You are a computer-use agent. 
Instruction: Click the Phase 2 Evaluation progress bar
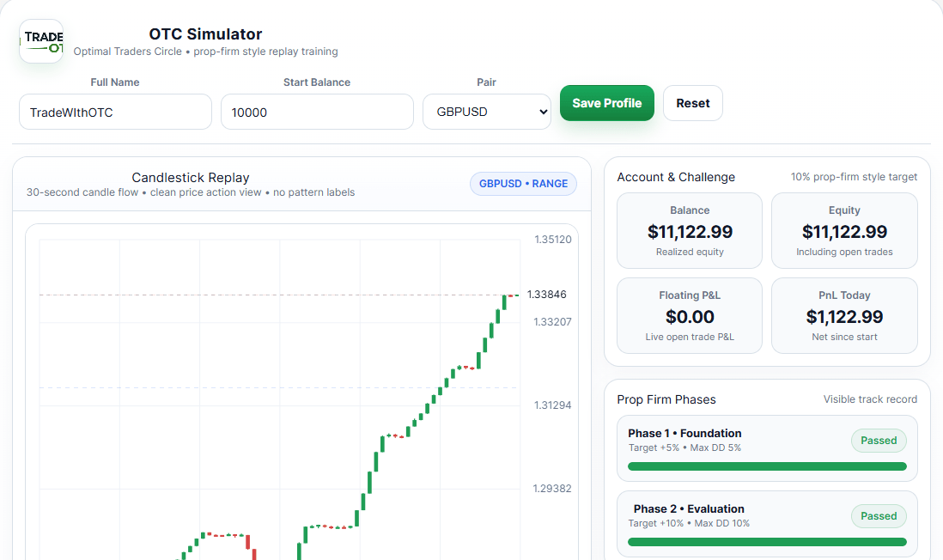point(767,542)
